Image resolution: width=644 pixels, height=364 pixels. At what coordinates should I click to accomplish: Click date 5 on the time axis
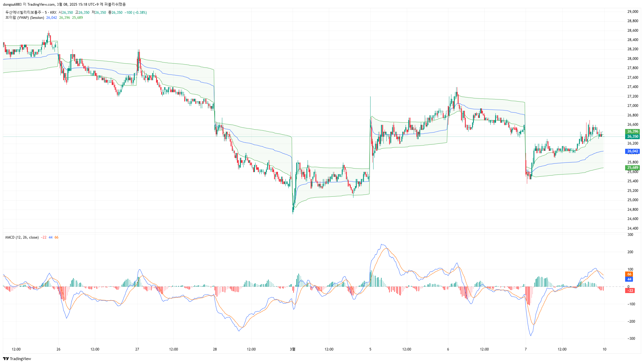(370, 349)
